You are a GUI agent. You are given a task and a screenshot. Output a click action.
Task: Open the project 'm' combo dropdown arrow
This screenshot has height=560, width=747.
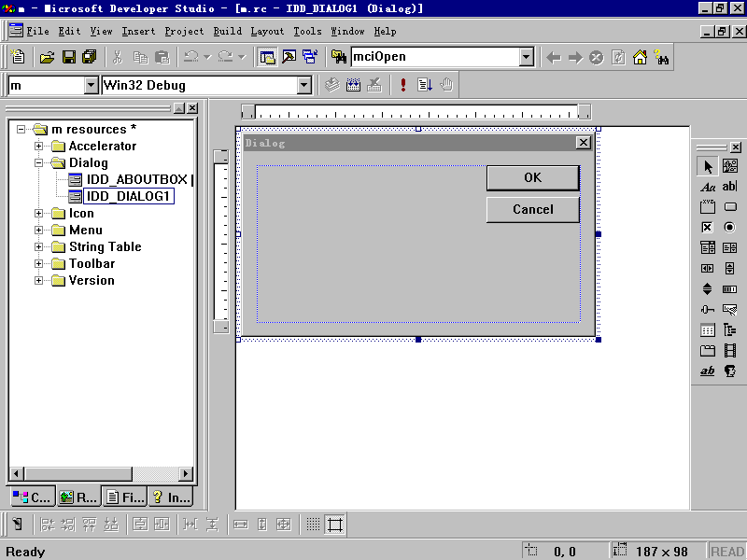pos(91,85)
